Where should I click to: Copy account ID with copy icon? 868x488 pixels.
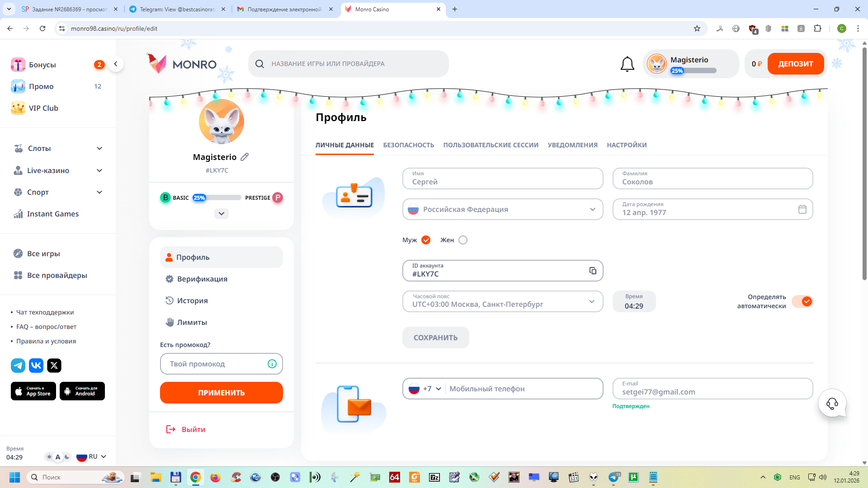coord(593,271)
